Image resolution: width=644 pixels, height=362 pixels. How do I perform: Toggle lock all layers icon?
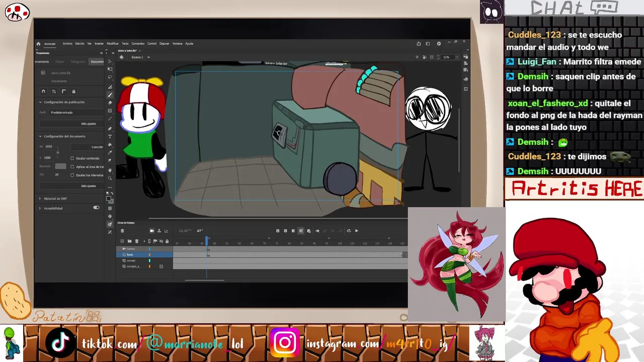[x=167, y=241]
